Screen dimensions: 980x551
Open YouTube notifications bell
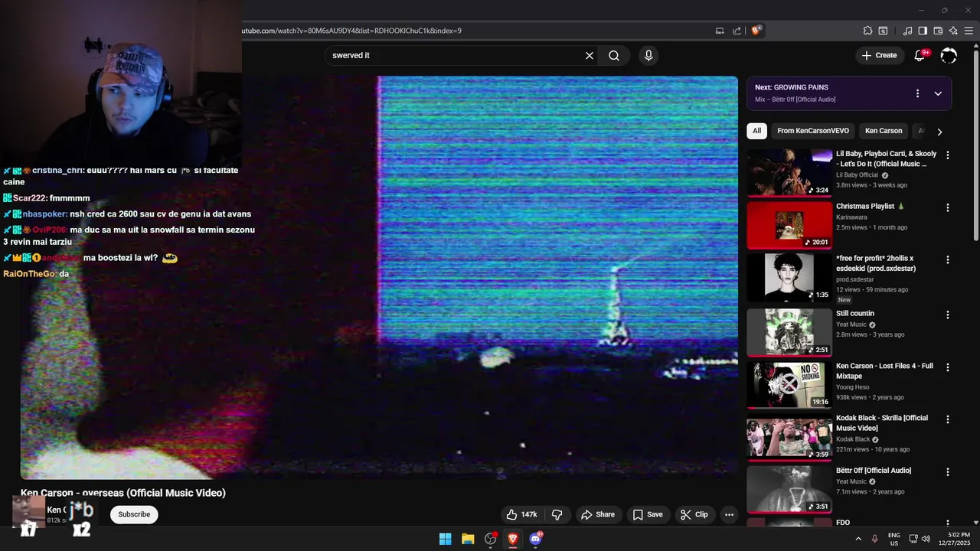coord(920,55)
